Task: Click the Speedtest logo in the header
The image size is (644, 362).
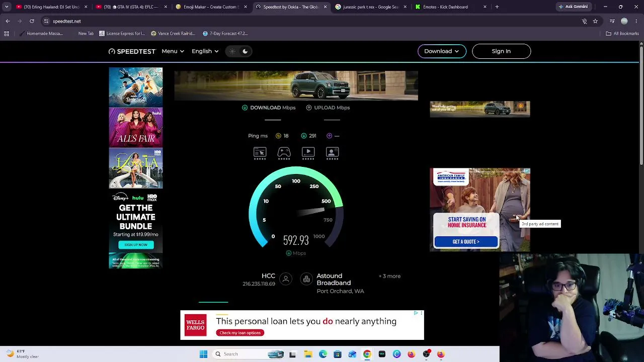Action: [132, 51]
